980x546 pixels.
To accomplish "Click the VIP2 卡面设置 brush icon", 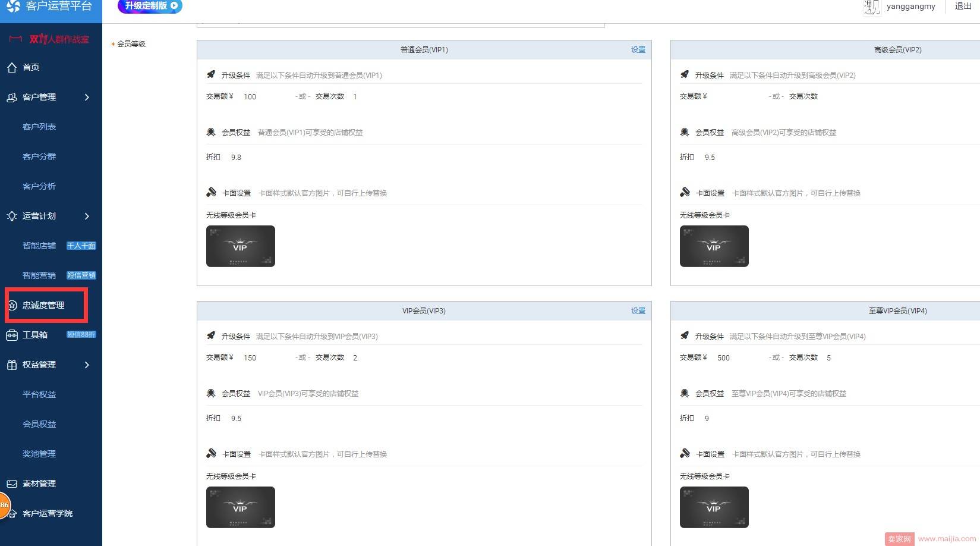I will click(x=685, y=192).
